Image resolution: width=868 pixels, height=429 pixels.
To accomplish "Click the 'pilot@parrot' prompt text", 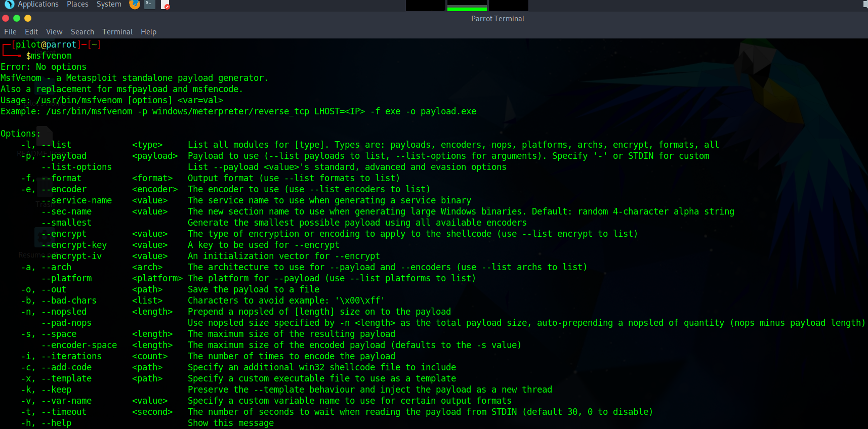I will (46, 45).
